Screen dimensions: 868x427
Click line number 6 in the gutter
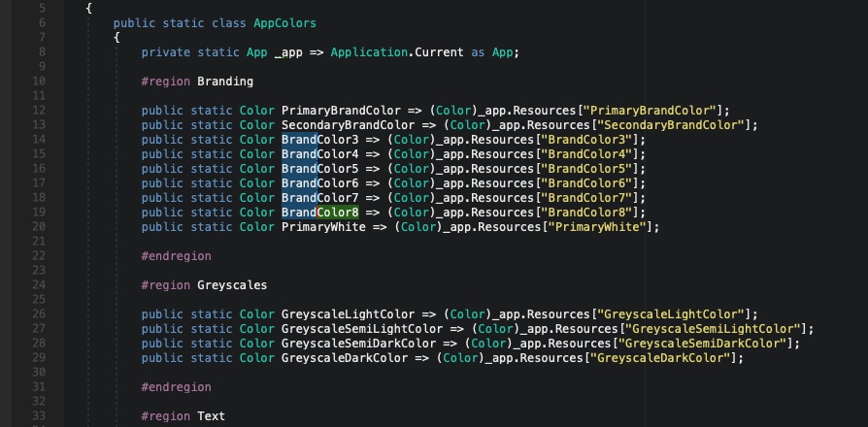(x=43, y=23)
